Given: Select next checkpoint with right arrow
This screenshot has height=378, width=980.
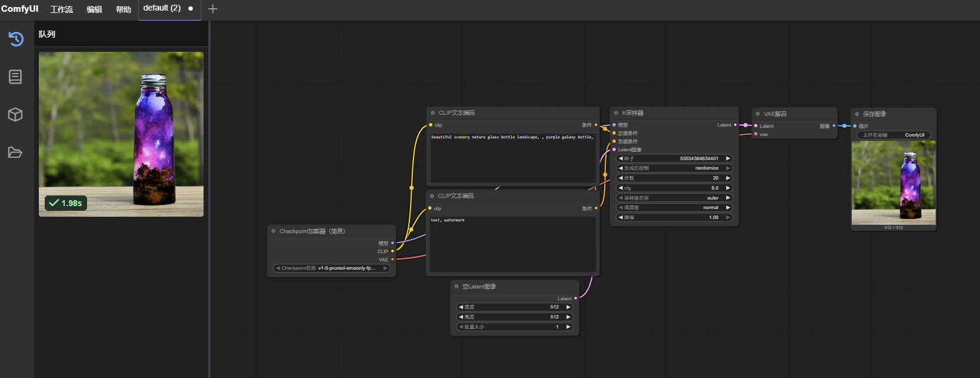Looking at the screenshot, I should pos(385,268).
